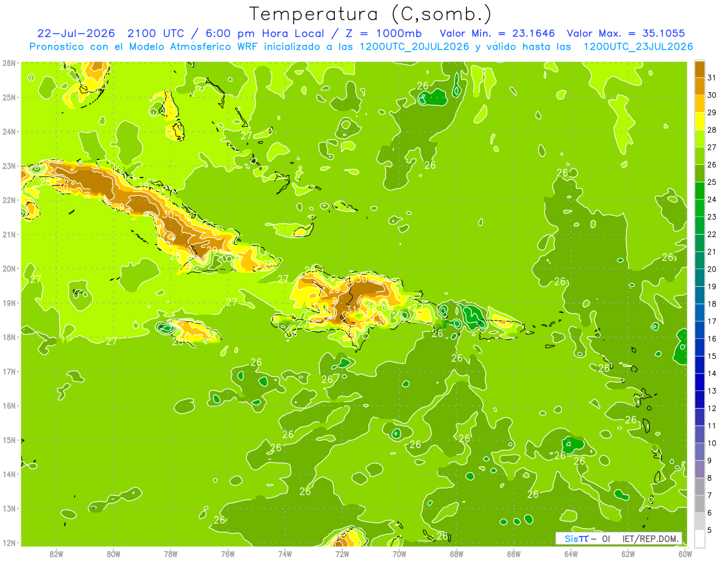Click purple color bar segment between 8 and 9
The height and width of the screenshot is (562, 728).
tap(699, 469)
